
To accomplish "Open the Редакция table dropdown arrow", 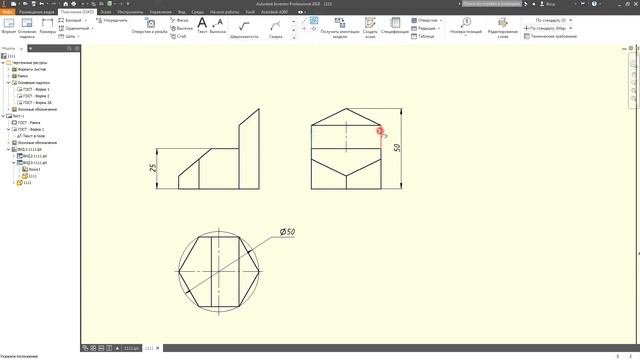I will coord(439,28).
